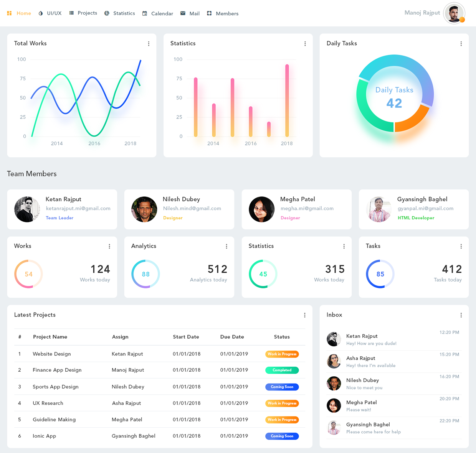Image resolution: width=476 pixels, height=453 pixels.
Task: Go to the Projects menu item
Action: click(87, 13)
